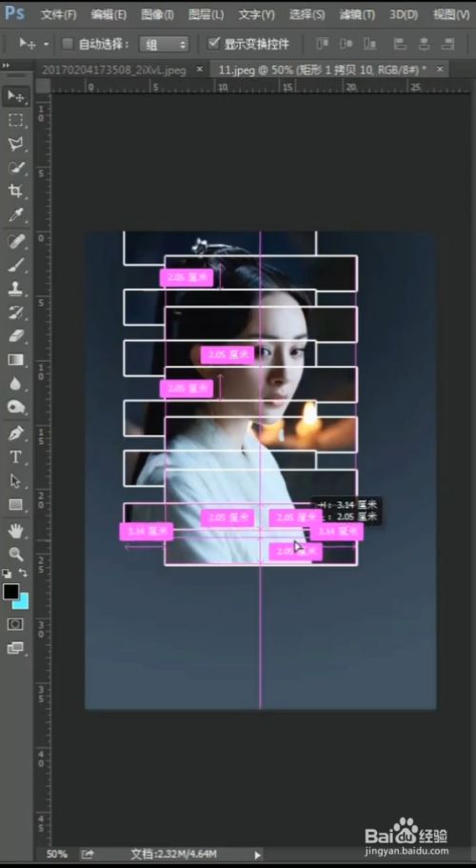The image size is (476, 868).
Task: Select the Crop tool
Action: (x=15, y=192)
